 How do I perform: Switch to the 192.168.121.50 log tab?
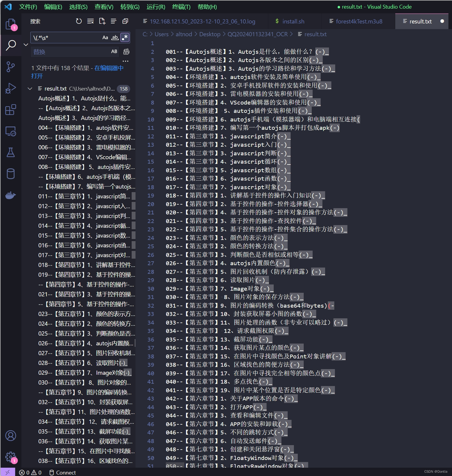[202, 21]
